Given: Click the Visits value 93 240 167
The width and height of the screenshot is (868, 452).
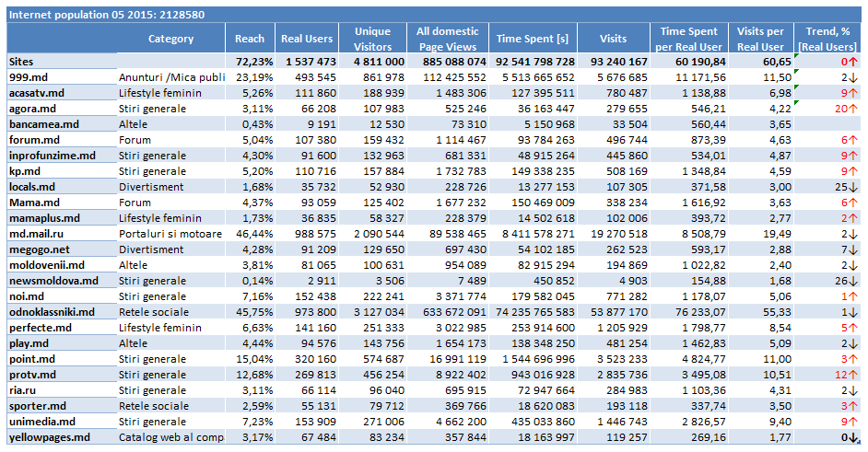Looking at the screenshot, I should click(x=619, y=62).
